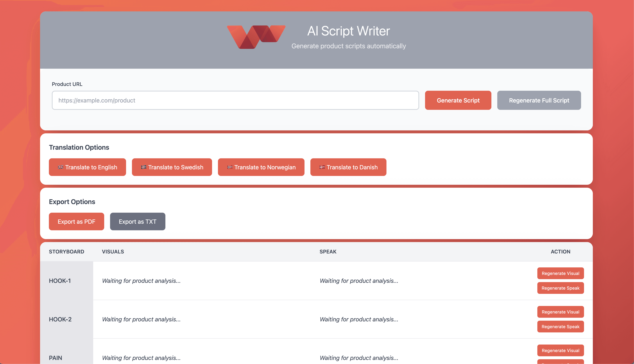Click the HOOK-1 speak waiting text
The height and width of the screenshot is (364, 634).
point(359,281)
